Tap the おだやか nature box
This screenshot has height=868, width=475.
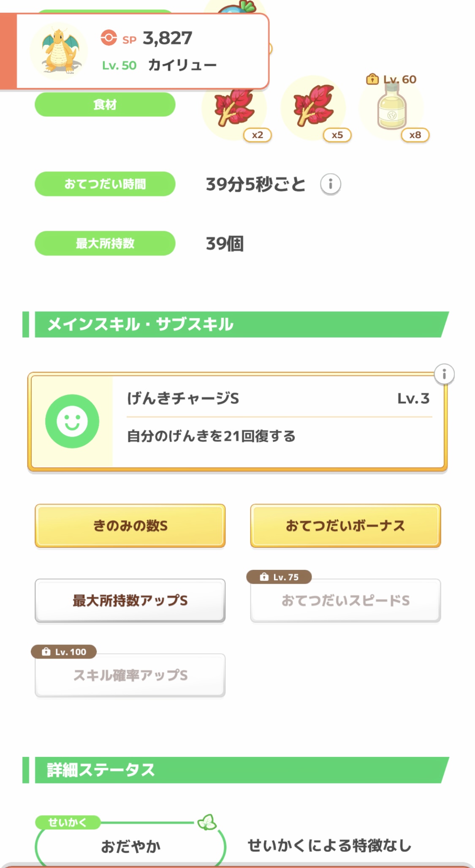point(130,846)
